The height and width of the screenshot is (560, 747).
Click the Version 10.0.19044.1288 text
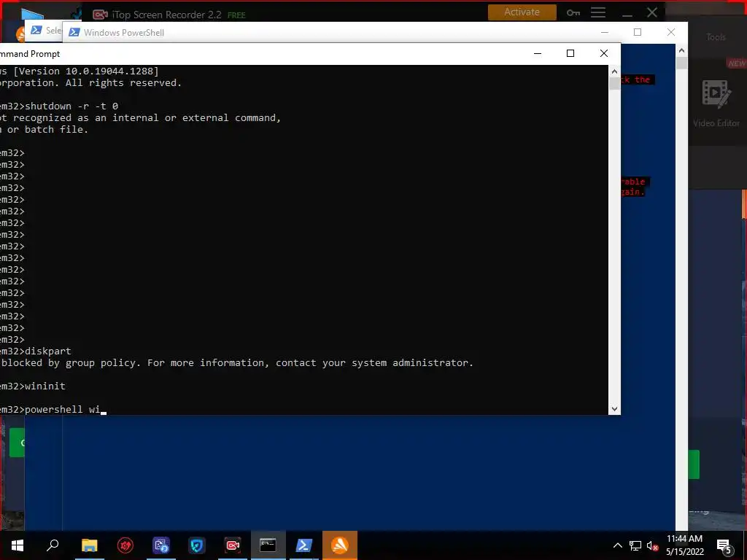click(86, 71)
